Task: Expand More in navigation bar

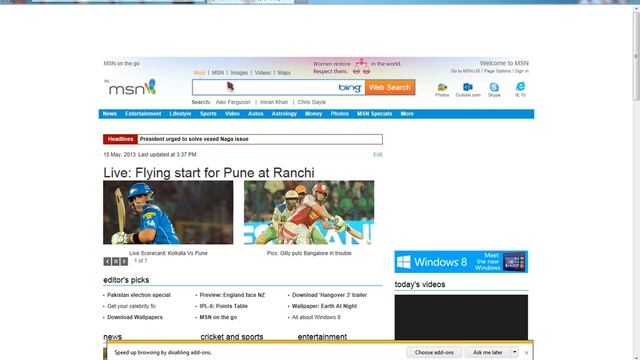Action: pos(407,114)
